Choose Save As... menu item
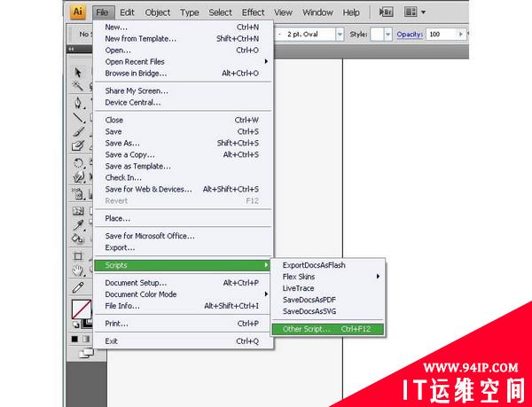 pos(183,143)
